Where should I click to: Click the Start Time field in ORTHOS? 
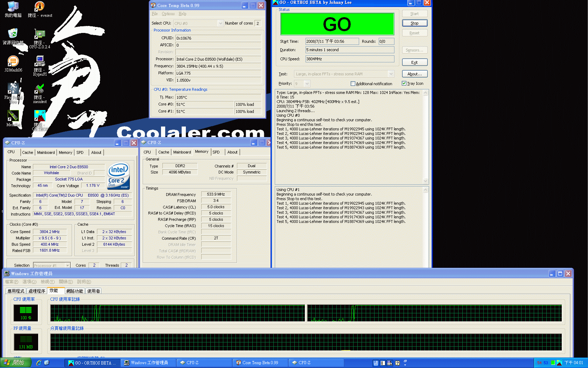(x=332, y=41)
